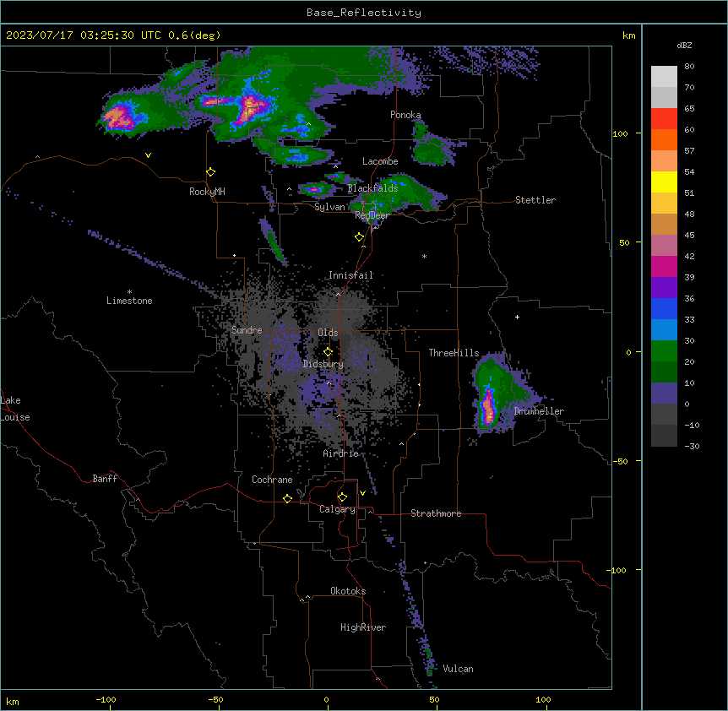Click the Sundre label
Screen dimensions: 728x711
pyautogui.click(x=247, y=330)
